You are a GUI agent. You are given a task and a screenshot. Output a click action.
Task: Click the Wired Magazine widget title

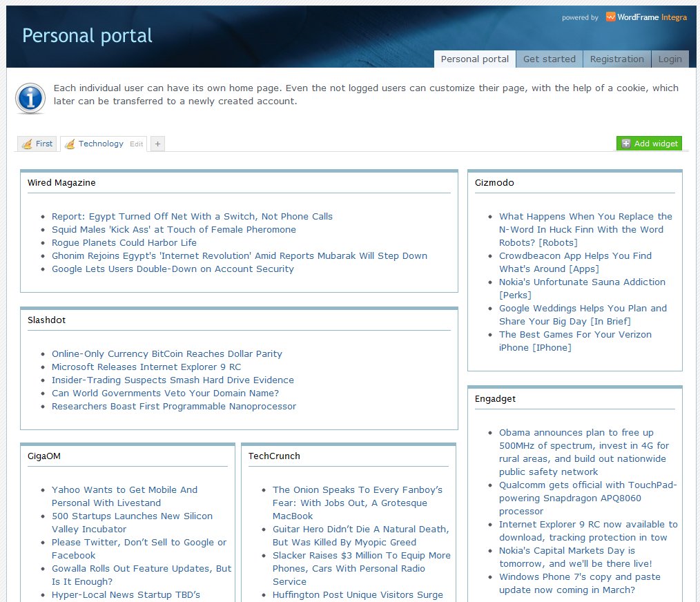[61, 183]
